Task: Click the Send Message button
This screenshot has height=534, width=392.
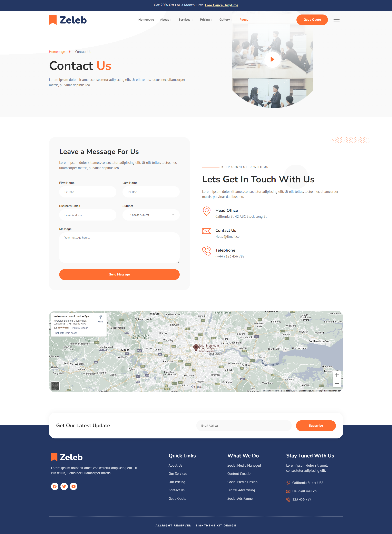Action: (119, 274)
